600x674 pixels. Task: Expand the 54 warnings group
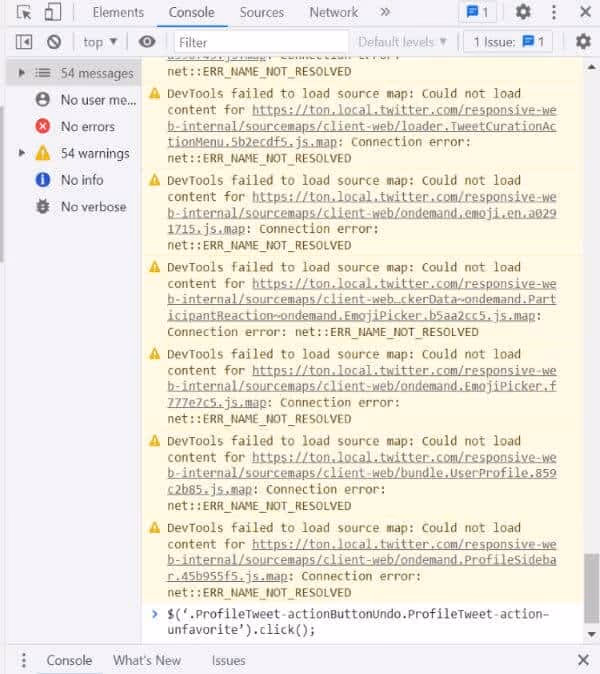(x=21, y=153)
